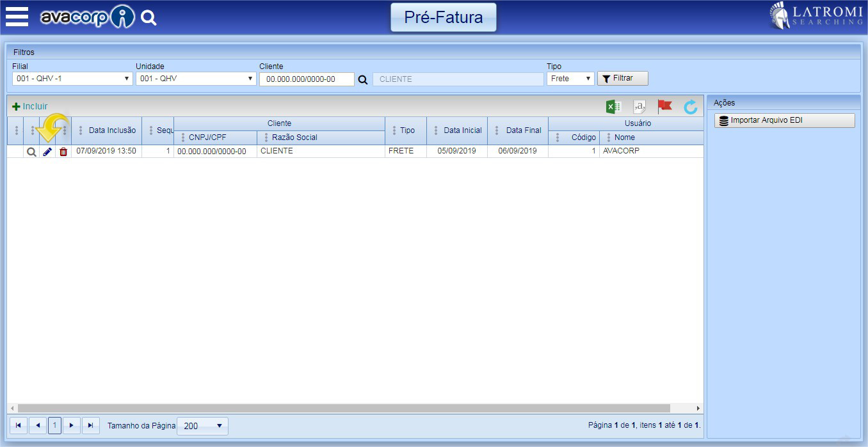Refresh the grid with blue arrow icon
Image resolution: width=868 pixels, height=447 pixels.
(x=690, y=107)
